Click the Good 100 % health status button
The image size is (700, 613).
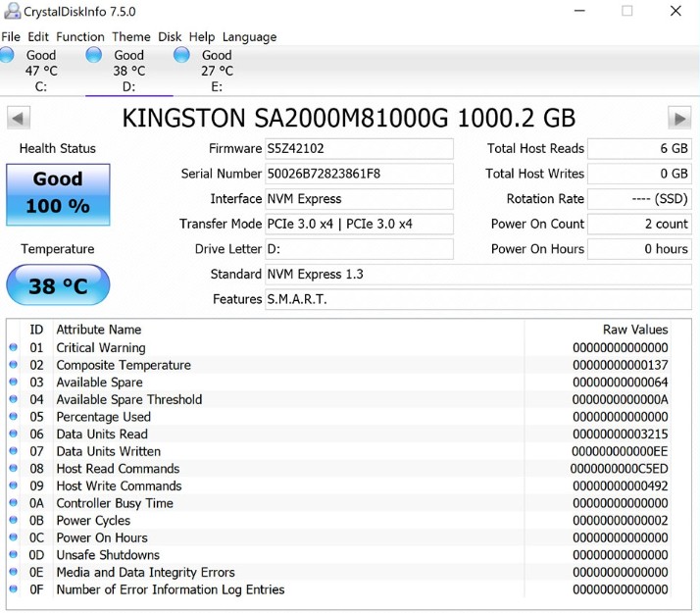click(58, 193)
